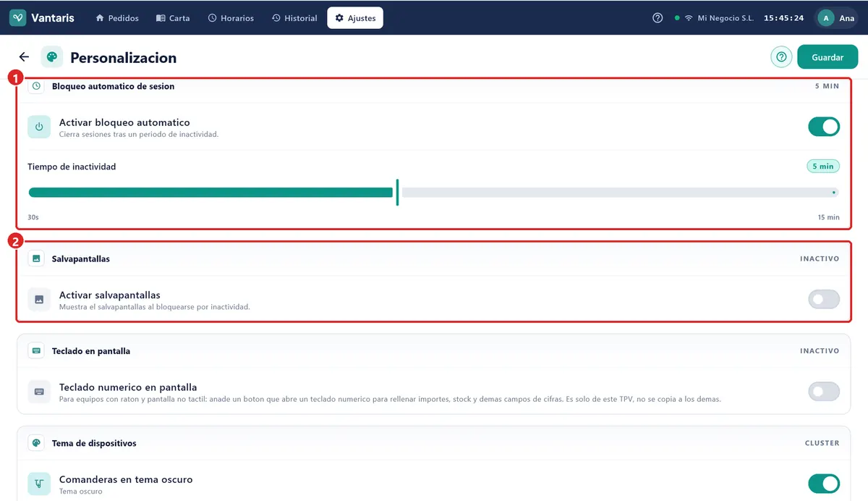Open the Pedidos tab
Screen dimensions: 868x501
point(117,18)
